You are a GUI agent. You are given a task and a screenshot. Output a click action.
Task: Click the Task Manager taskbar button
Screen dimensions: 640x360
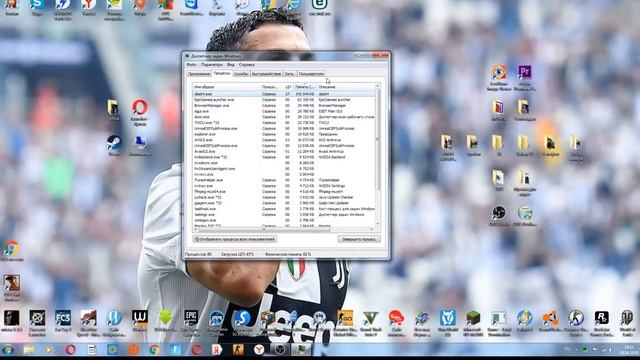pos(301,350)
